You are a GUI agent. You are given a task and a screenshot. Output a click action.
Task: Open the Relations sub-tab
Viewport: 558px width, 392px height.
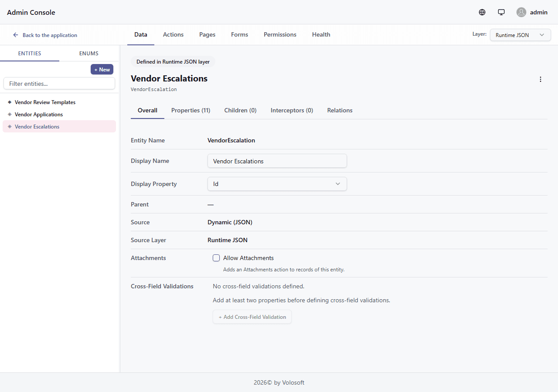click(x=340, y=110)
